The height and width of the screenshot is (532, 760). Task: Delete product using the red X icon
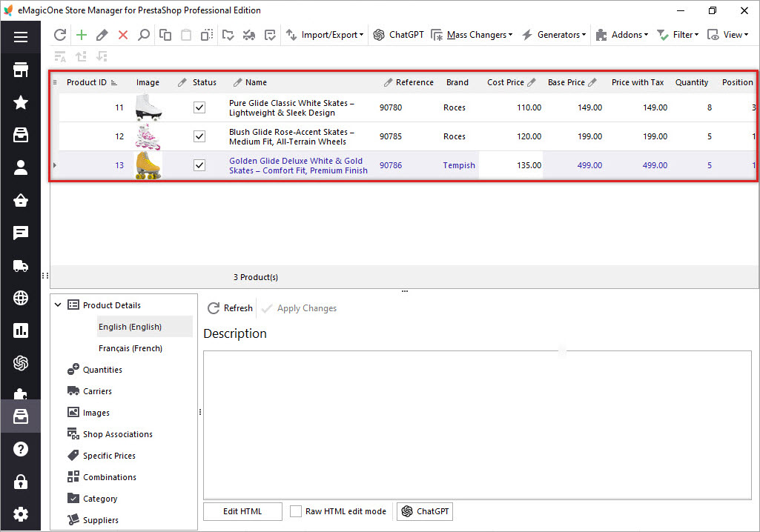(123, 35)
